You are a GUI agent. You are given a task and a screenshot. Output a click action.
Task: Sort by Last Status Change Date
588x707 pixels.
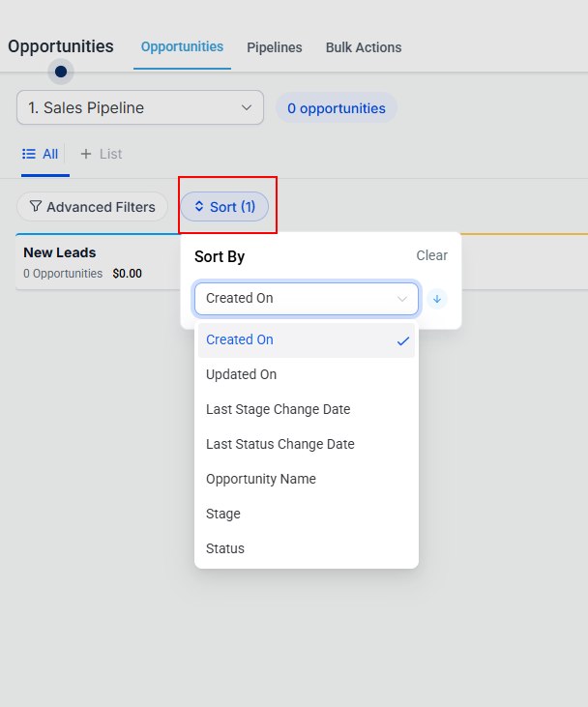tap(307, 444)
